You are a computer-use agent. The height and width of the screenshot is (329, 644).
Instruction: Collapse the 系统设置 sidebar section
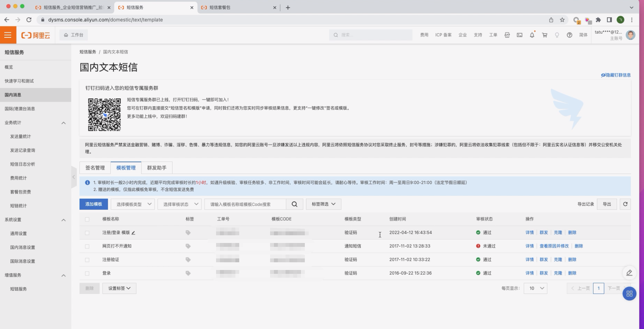[64, 220]
